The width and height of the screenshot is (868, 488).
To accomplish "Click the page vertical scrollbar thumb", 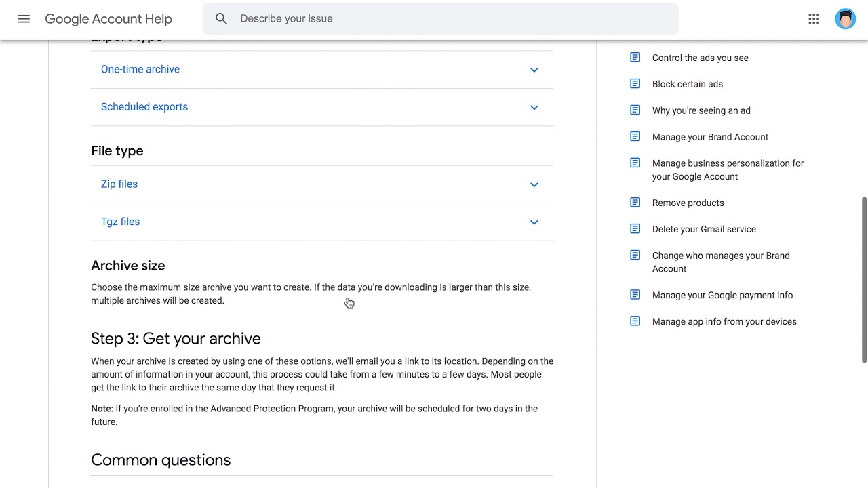I will pyautogui.click(x=864, y=280).
